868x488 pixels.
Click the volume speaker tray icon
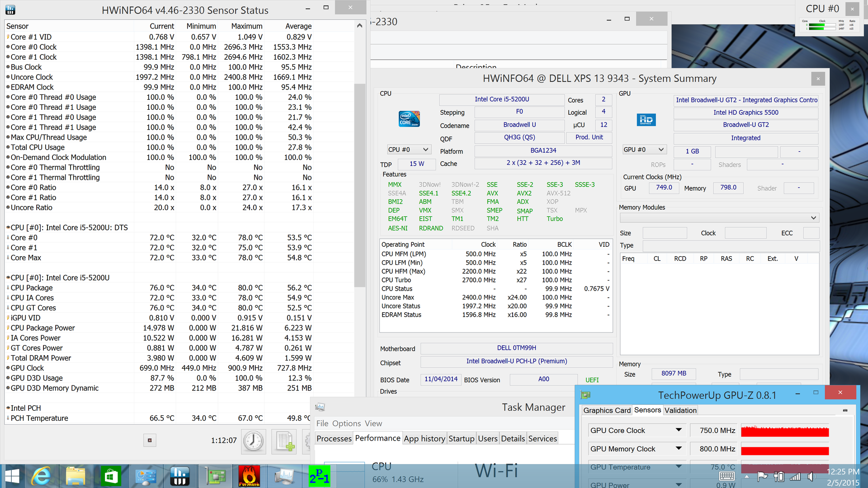click(811, 476)
